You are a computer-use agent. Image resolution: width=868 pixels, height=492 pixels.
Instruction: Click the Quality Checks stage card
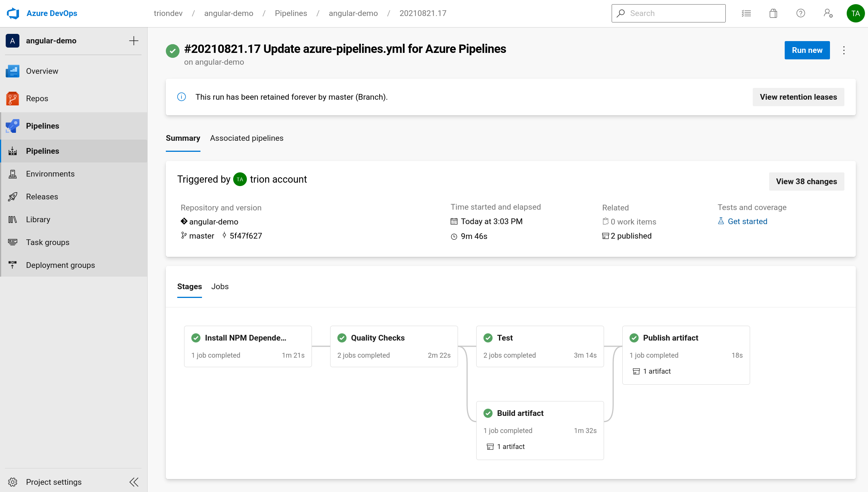[393, 346]
